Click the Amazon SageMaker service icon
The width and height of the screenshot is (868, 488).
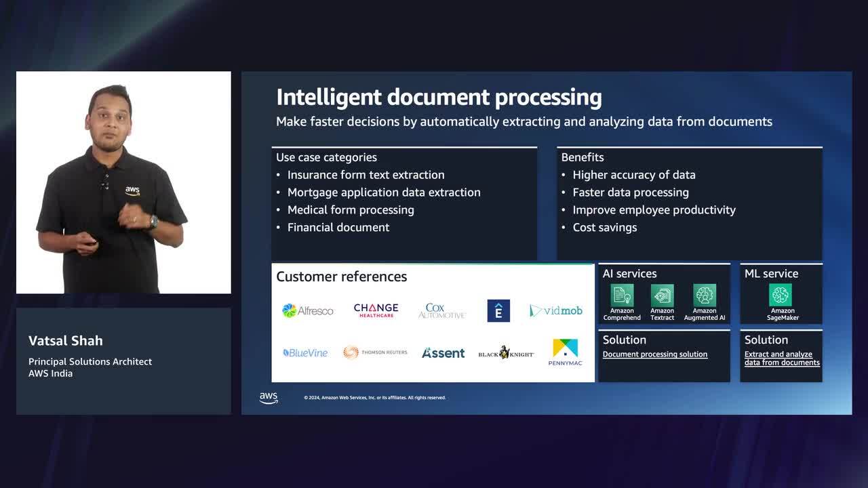click(781, 295)
